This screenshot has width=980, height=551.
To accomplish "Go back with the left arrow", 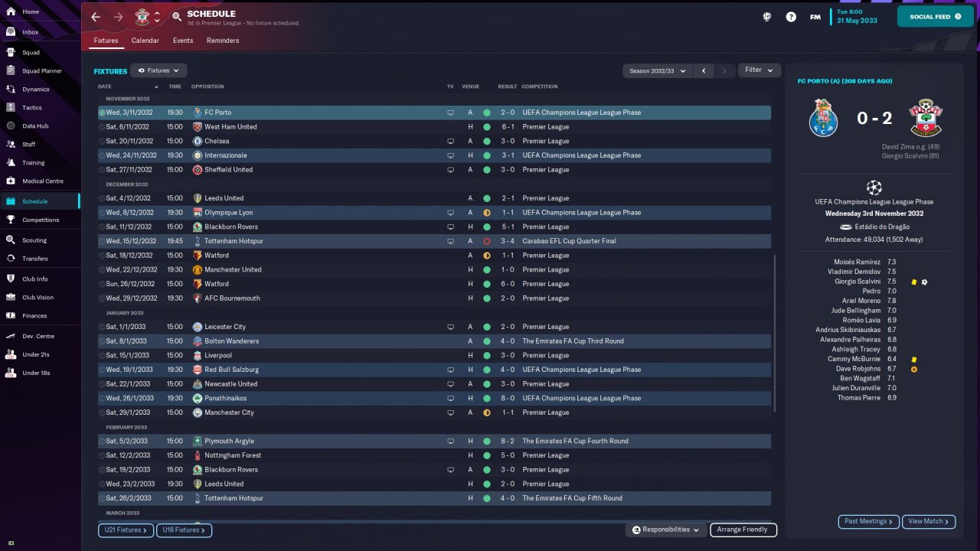I will coord(96,17).
